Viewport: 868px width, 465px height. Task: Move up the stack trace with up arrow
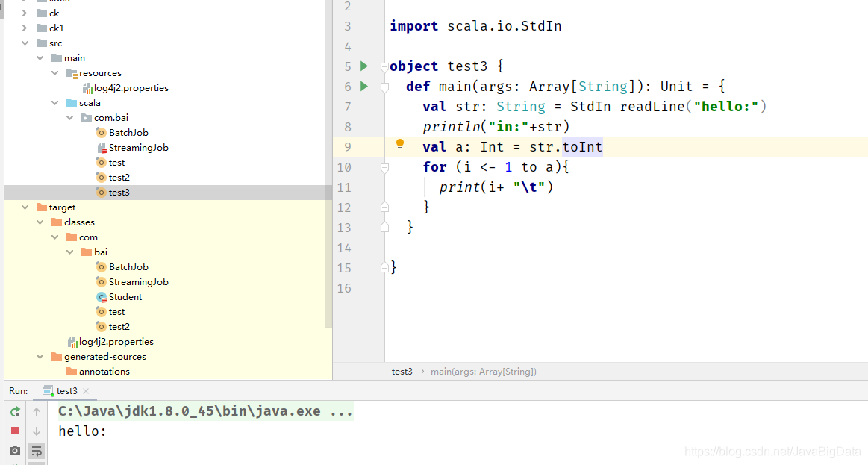click(x=37, y=411)
